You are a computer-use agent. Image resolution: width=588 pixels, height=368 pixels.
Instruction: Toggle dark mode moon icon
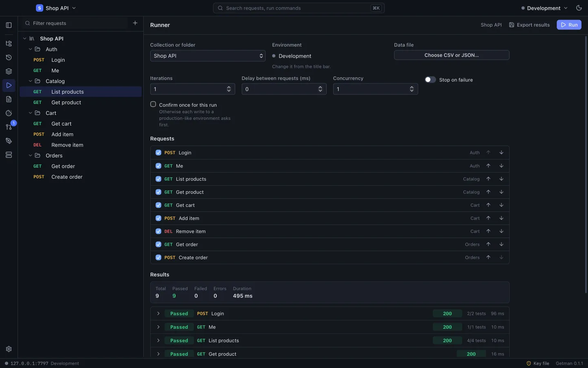click(579, 8)
